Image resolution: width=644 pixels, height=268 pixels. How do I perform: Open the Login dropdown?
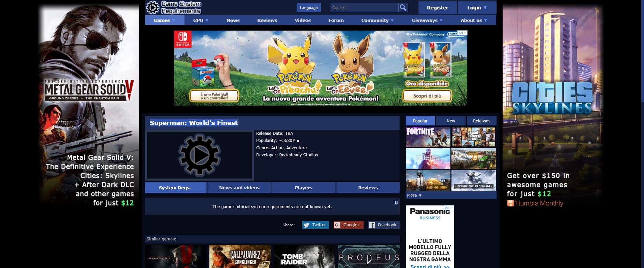[x=477, y=8]
